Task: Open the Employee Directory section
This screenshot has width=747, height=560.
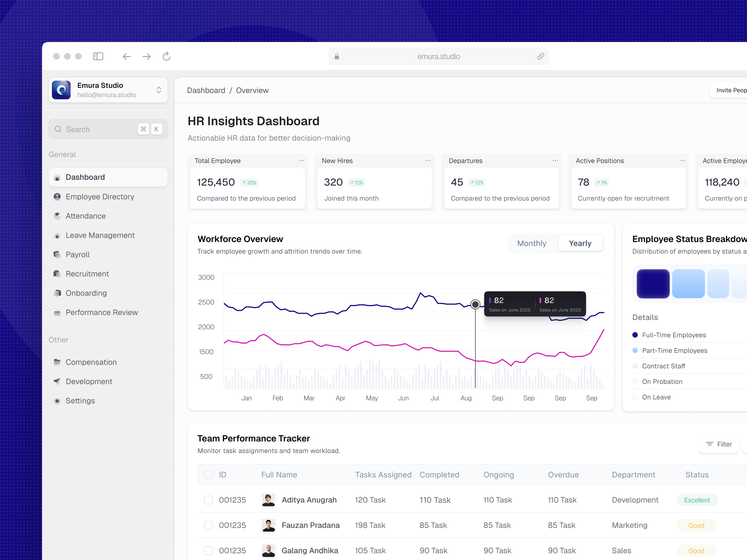Action: (100, 196)
